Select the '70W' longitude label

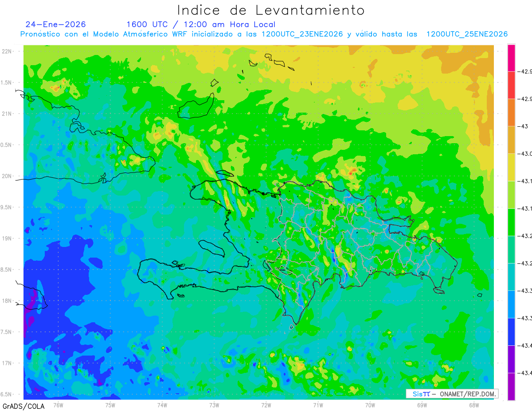[x=370, y=405]
